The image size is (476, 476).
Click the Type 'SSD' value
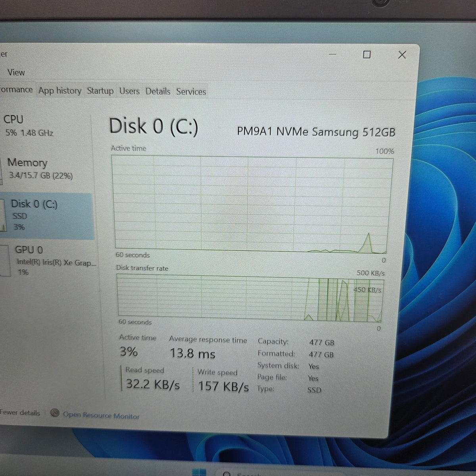pos(314,390)
